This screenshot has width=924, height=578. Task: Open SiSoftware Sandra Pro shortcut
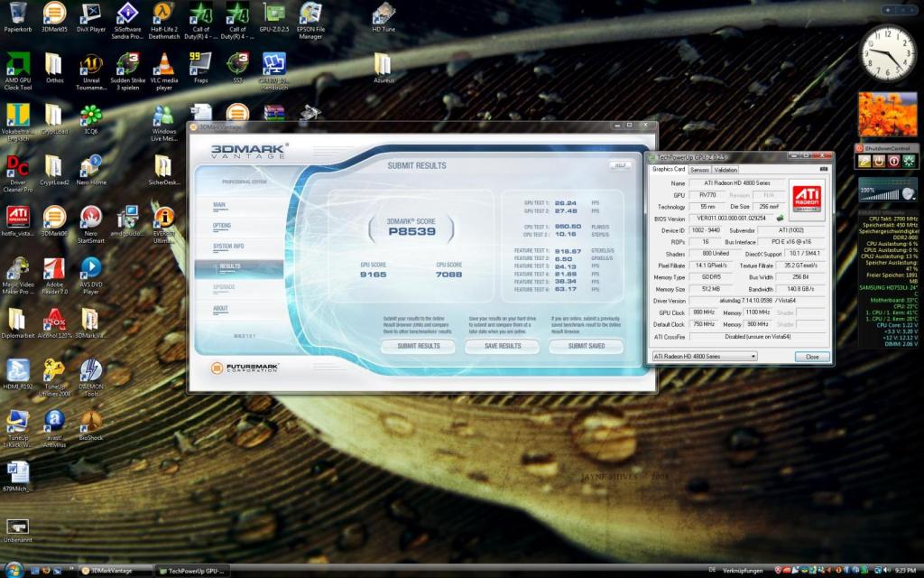[x=127, y=21]
